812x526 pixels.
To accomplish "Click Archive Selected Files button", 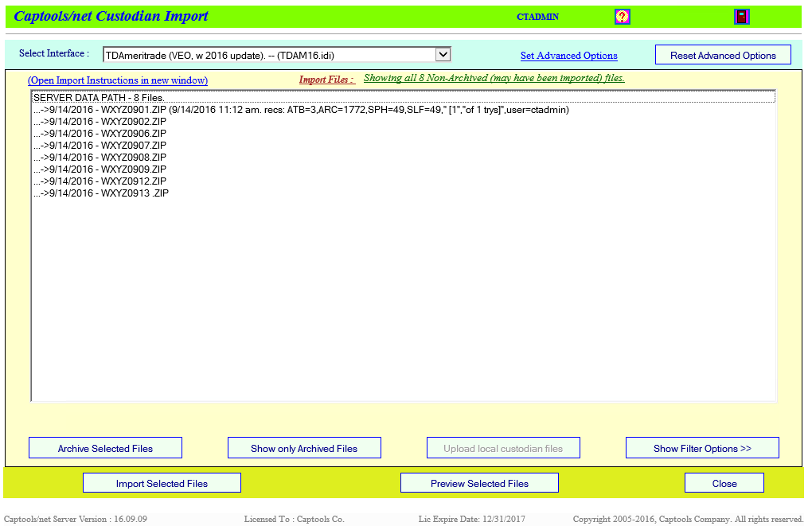I will [105, 448].
